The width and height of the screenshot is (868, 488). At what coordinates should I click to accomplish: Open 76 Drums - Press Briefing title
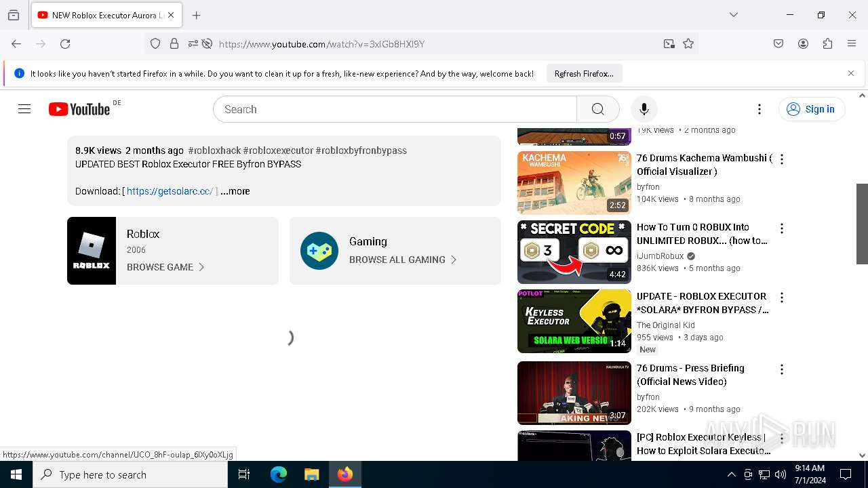[x=690, y=375]
